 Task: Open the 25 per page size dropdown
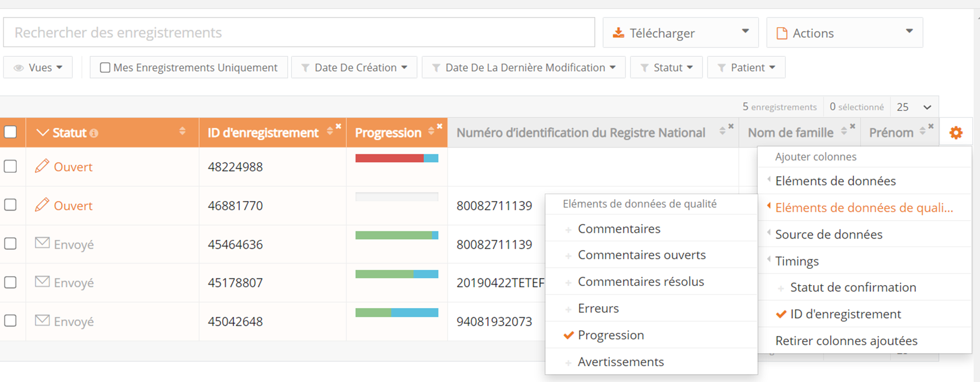[x=914, y=107]
